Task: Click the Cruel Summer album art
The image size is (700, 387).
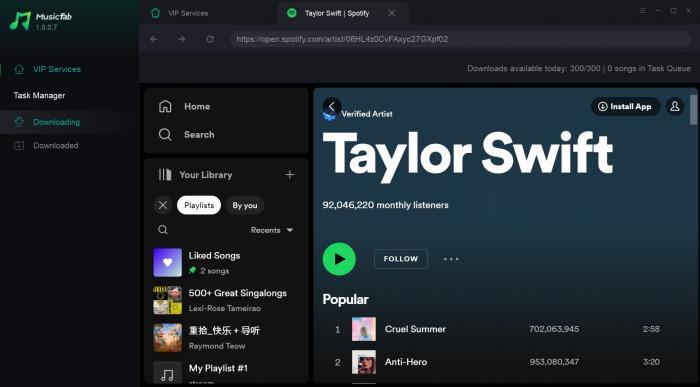Action: click(x=364, y=329)
